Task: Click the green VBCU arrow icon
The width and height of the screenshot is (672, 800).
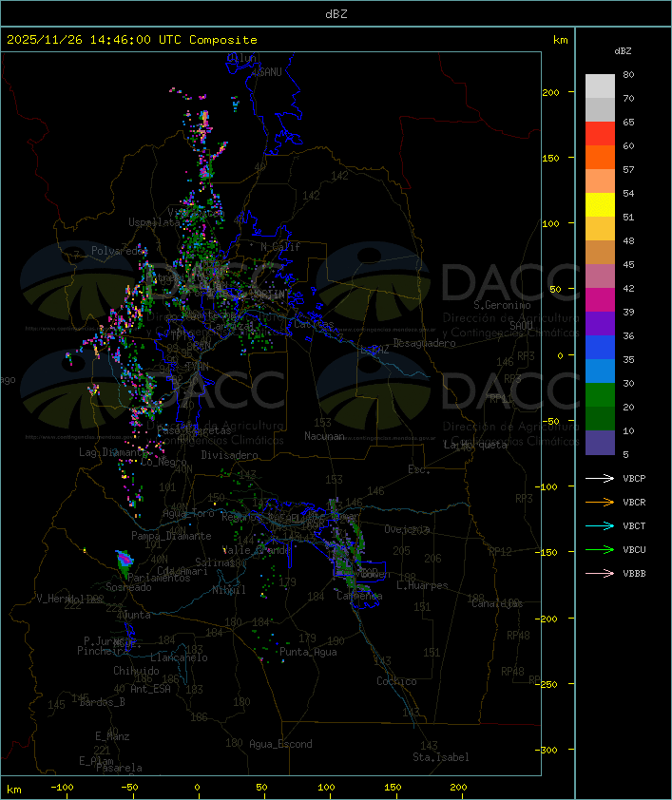Action: click(x=600, y=550)
